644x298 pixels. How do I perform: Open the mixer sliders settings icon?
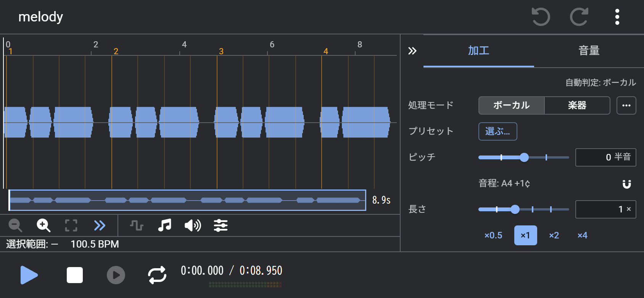coord(221,225)
